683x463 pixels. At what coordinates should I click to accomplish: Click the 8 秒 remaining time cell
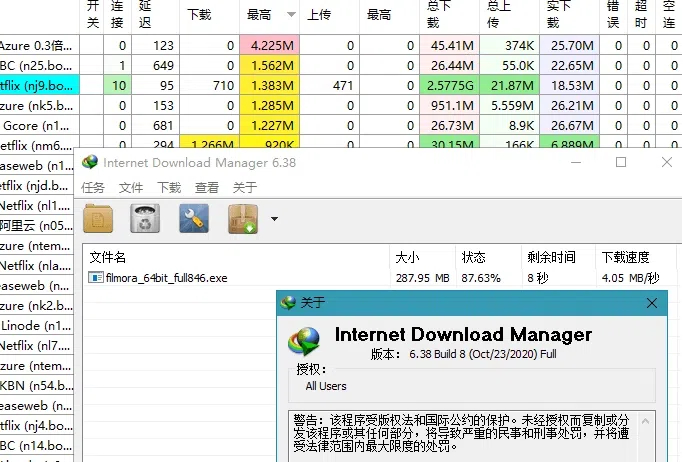coord(538,278)
